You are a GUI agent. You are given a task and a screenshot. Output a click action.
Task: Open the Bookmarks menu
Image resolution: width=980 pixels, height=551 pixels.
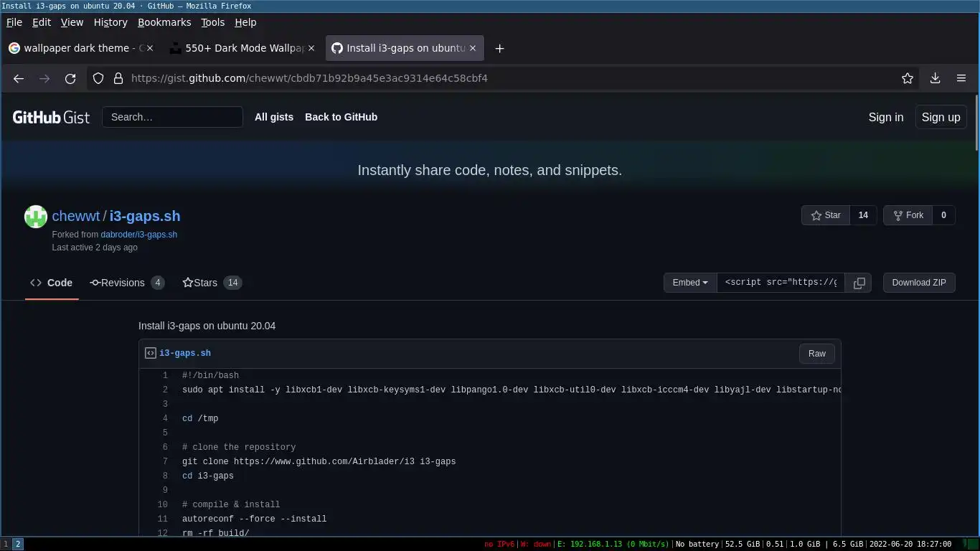(164, 22)
